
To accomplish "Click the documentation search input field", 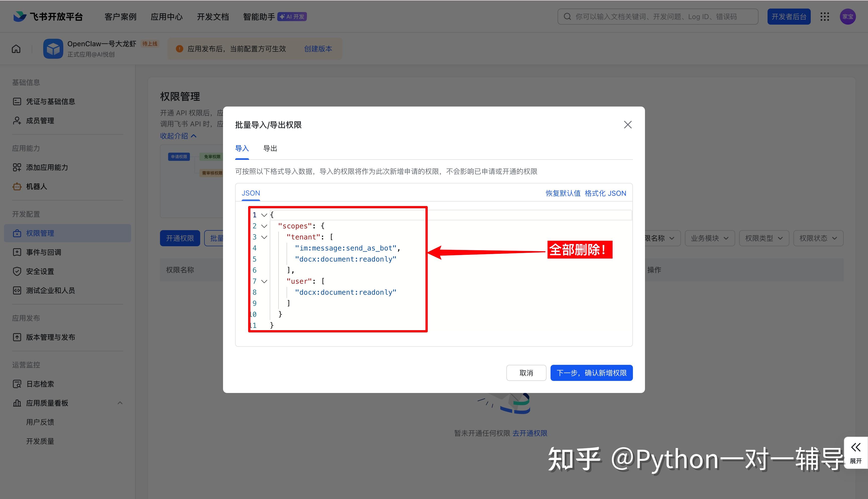I will [x=658, y=17].
